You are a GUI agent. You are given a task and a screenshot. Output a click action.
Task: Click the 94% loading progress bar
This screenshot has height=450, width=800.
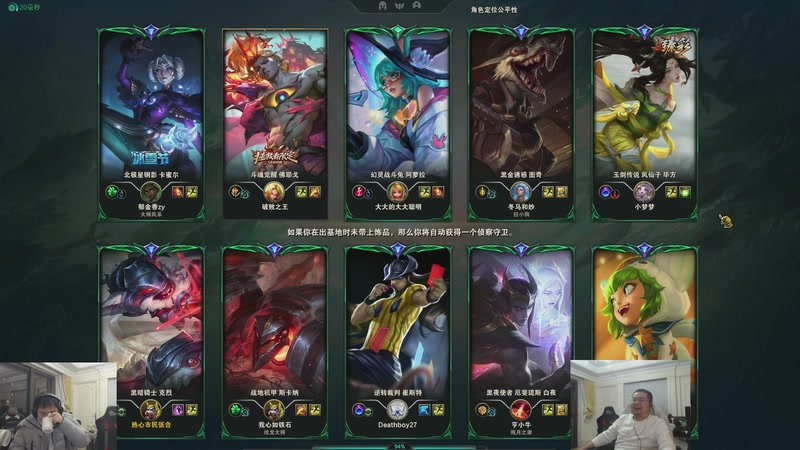399,446
